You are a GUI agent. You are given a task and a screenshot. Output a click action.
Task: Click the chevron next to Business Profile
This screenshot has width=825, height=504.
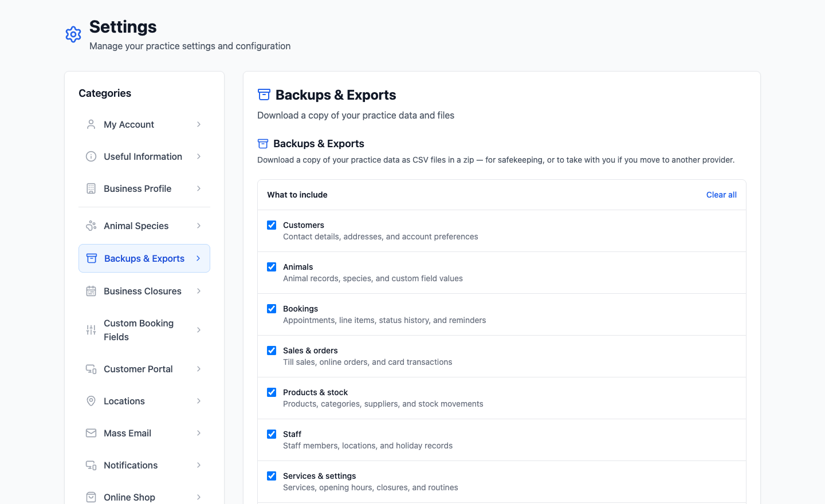pyautogui.click(x=199, y=188)
